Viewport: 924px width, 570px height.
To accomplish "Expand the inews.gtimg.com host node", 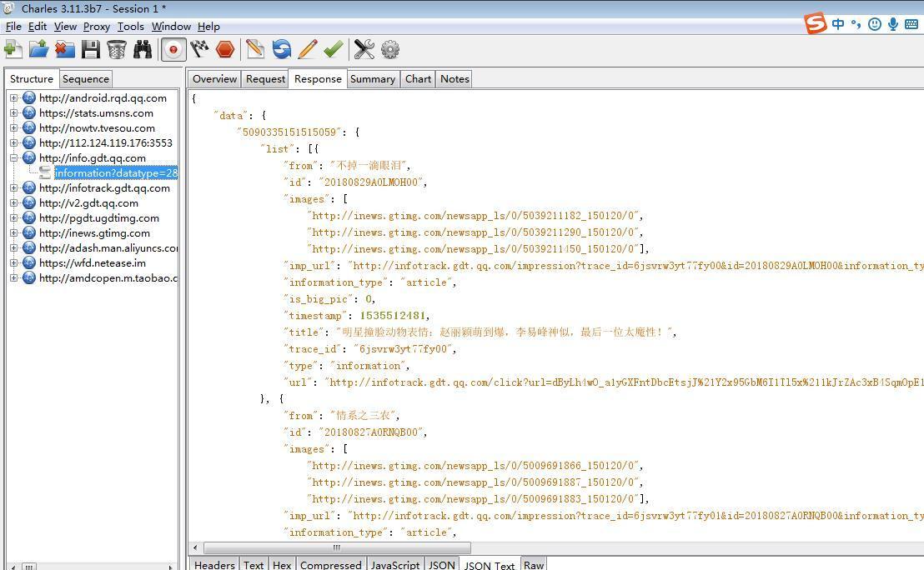I will click(x=13, y=233).
